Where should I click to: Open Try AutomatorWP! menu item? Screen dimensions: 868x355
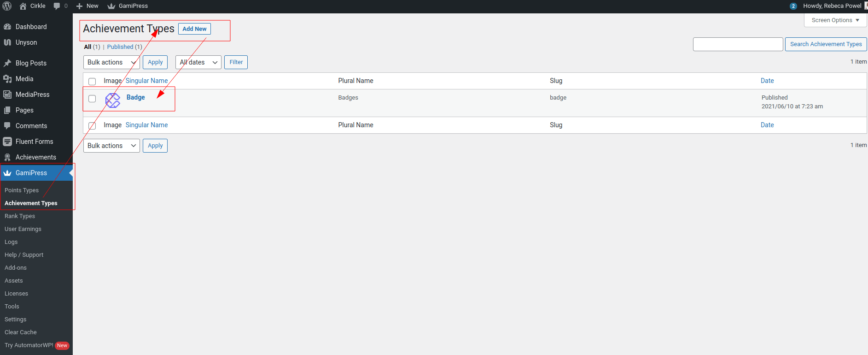click(36, 345)
